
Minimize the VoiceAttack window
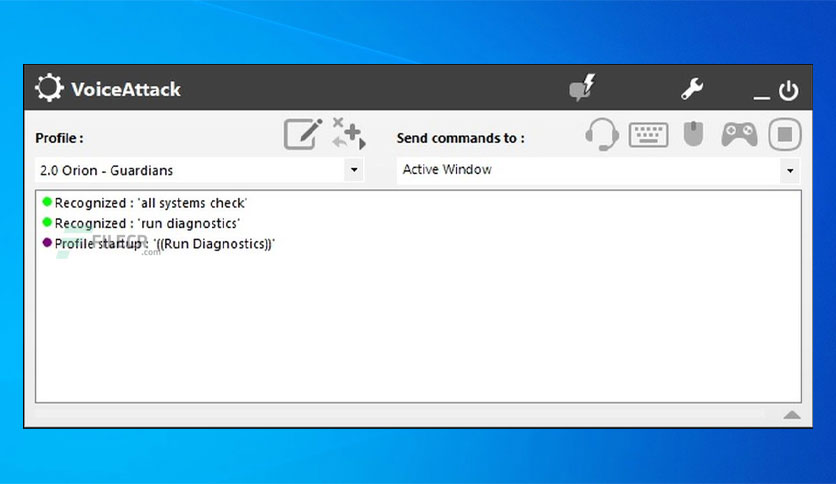[x=761, y=97]
